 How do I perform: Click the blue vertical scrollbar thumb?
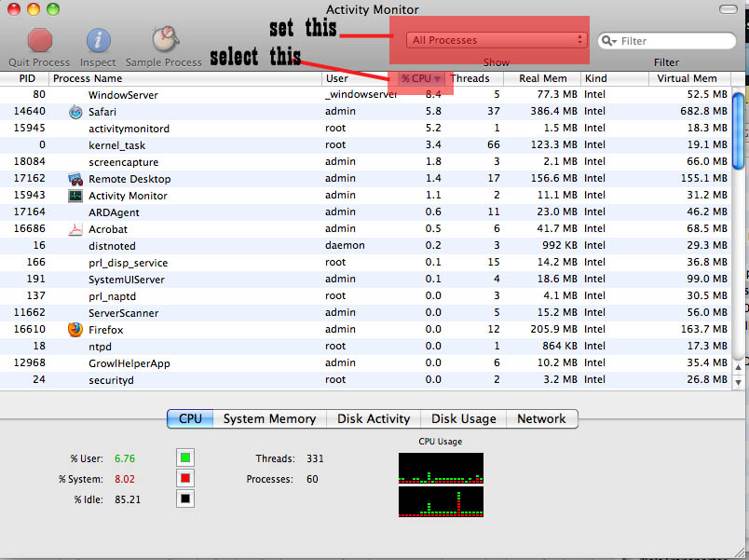tap(739, 131)
